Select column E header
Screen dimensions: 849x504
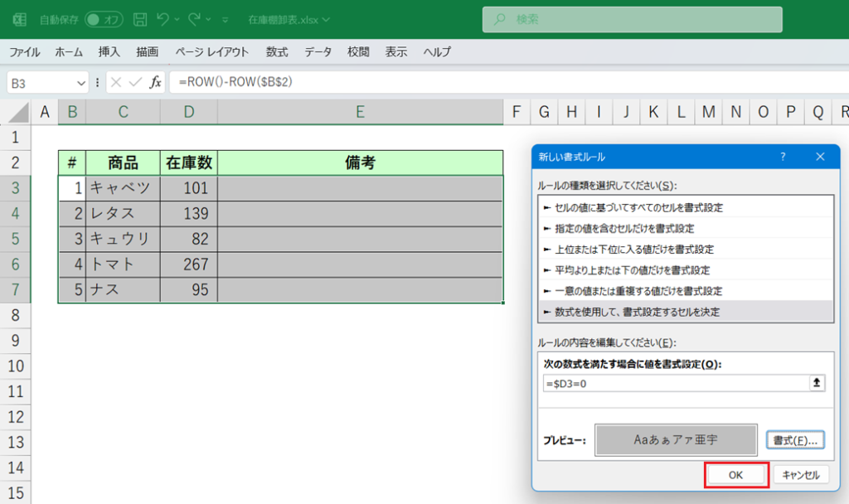pos(360,112)
